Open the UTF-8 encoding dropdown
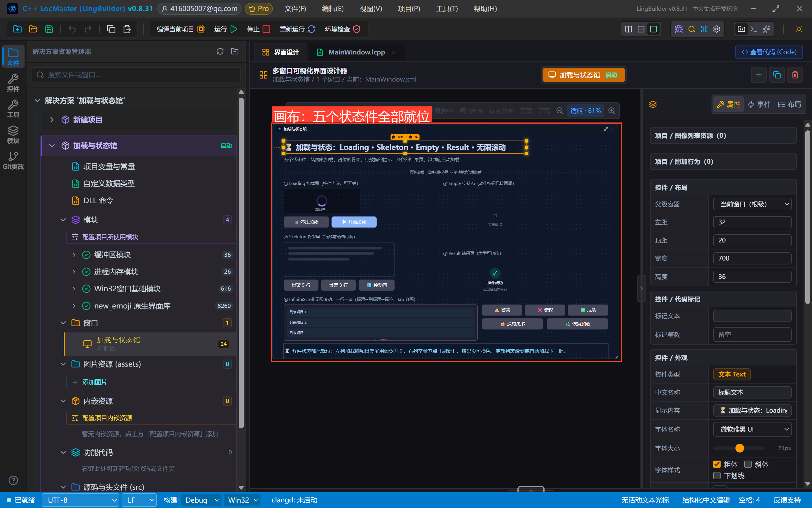The width and height of the screenshot is (812, 508). [80, 500]
